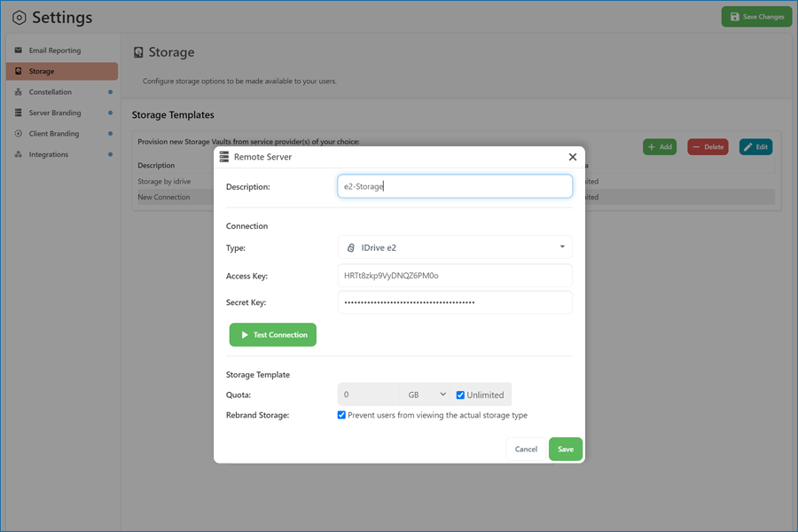
Task: Click the blue dot beside Client Branding
Action: [x=110, y=133]
